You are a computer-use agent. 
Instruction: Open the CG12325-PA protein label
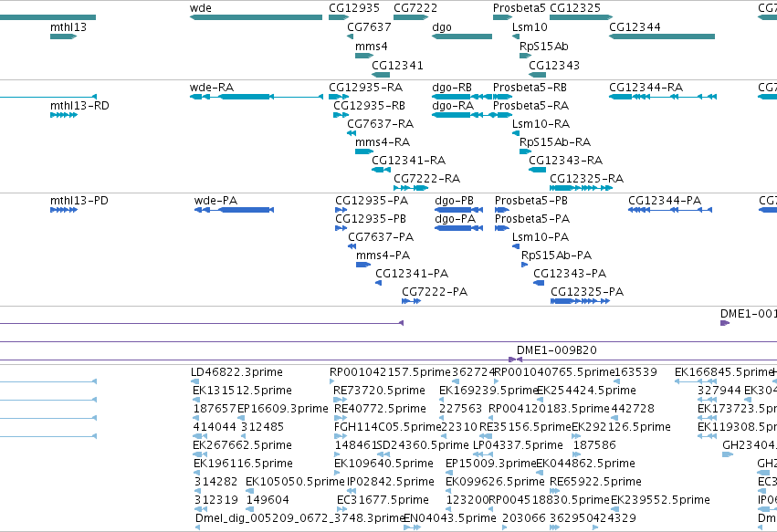(587, 292)
